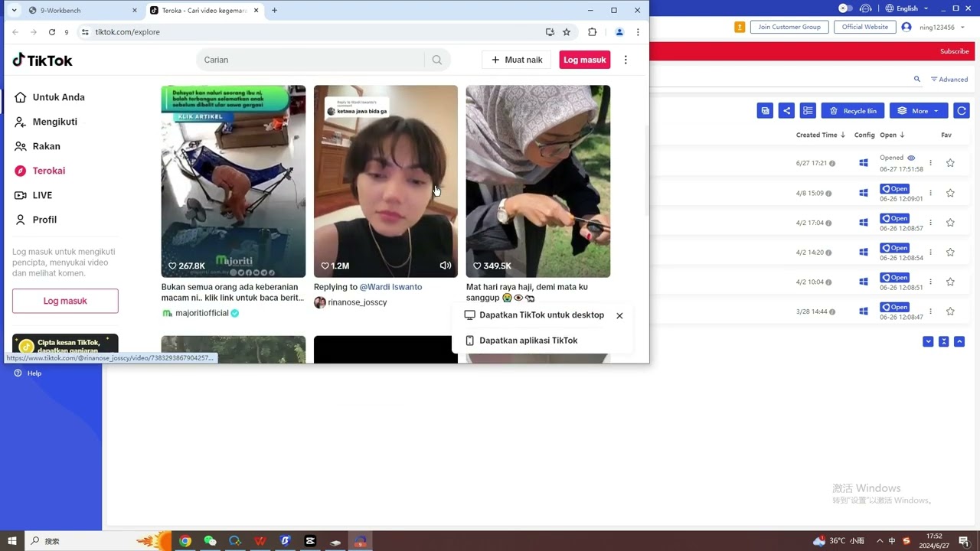This screenshot has height=551, width=980.
Task: Open the Chrome profile avatar
Action: (619, 32)
